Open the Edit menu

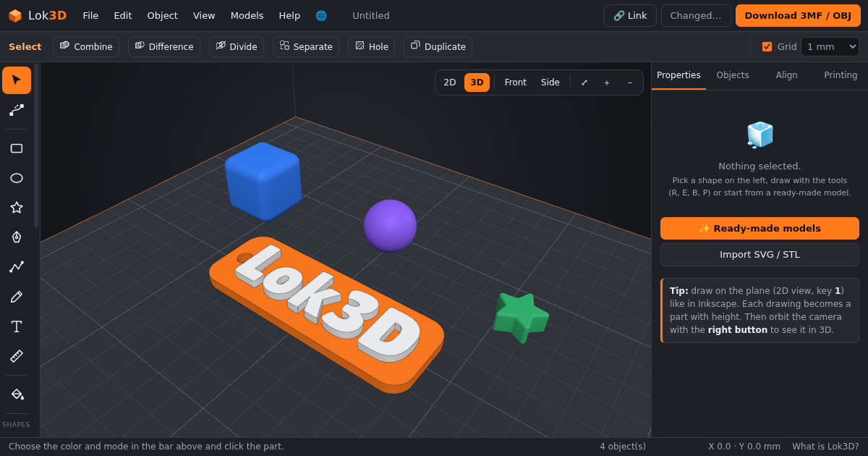pos(123,15)
